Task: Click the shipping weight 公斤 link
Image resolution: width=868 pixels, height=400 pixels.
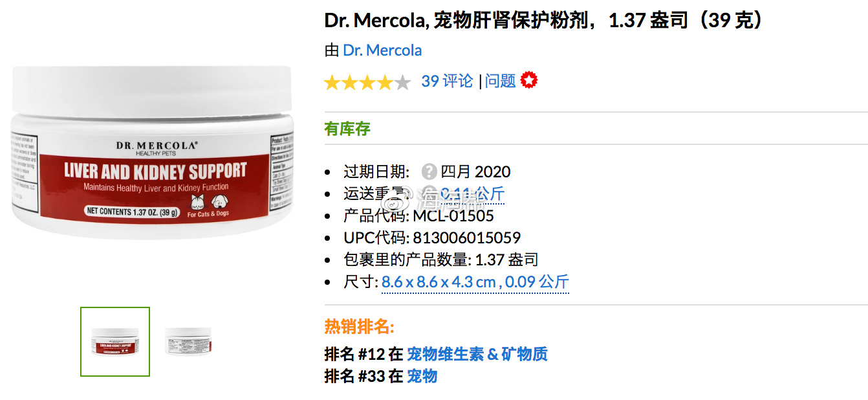Action: [472, 194]
